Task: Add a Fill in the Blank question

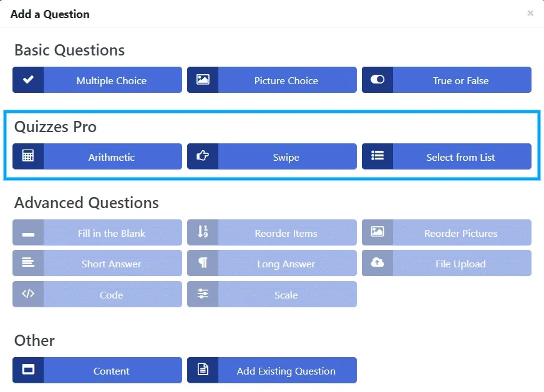Action: 111,232
